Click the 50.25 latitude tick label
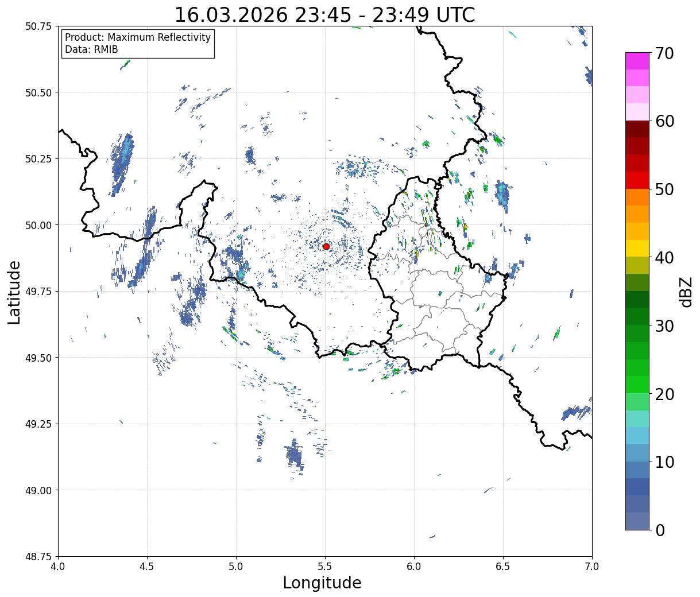 (38, 159)
